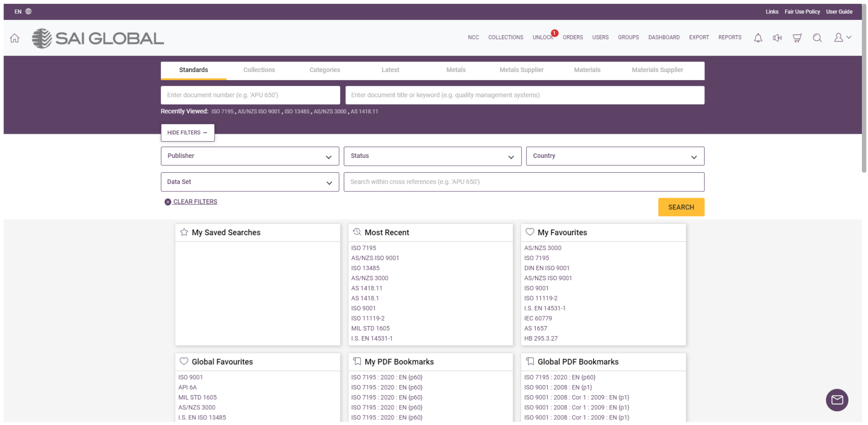
Task: Switch to the Metals Supplier tab
Action: pos(521,70)
